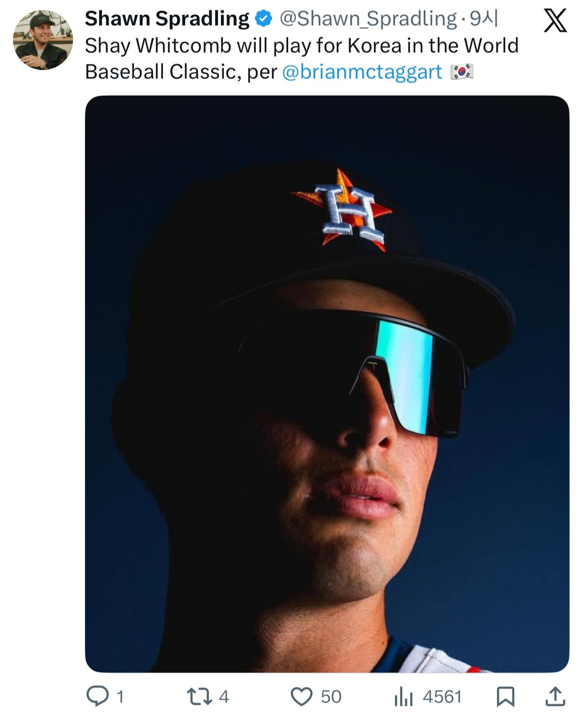The height and width of the screenshot is (728, 583).
Task: Open Shawn Spradling's profile avatar
Action: pyautogui.click(x=43, y=40)
